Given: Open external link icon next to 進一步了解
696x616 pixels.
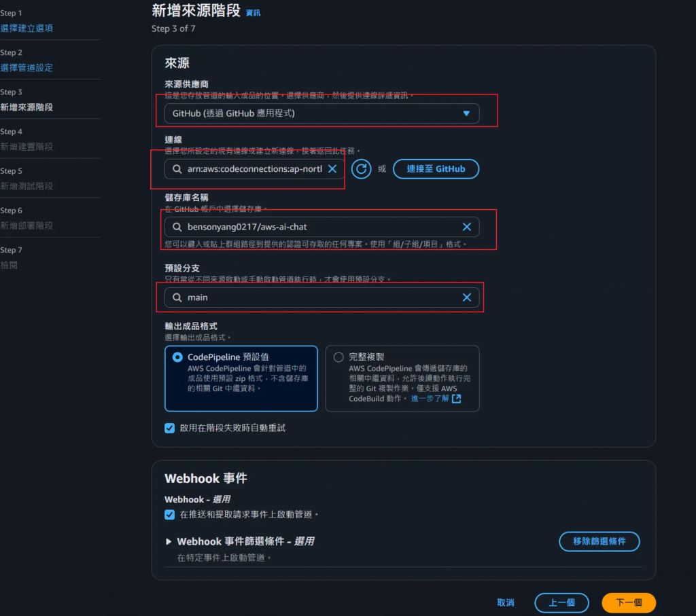Looking at the screenshot, I should point(456,399).
